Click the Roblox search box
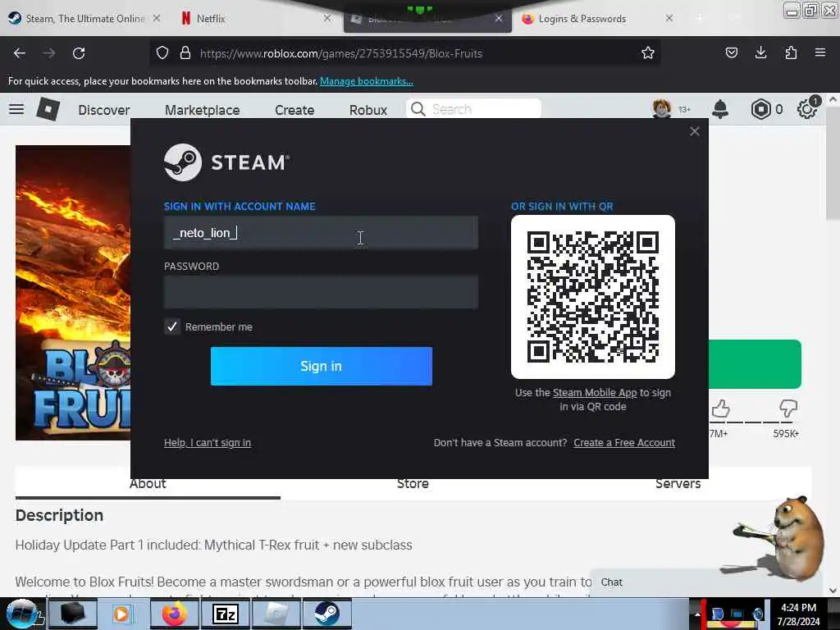The width and height of the screenshot is (840, 630). pos(473,109)
